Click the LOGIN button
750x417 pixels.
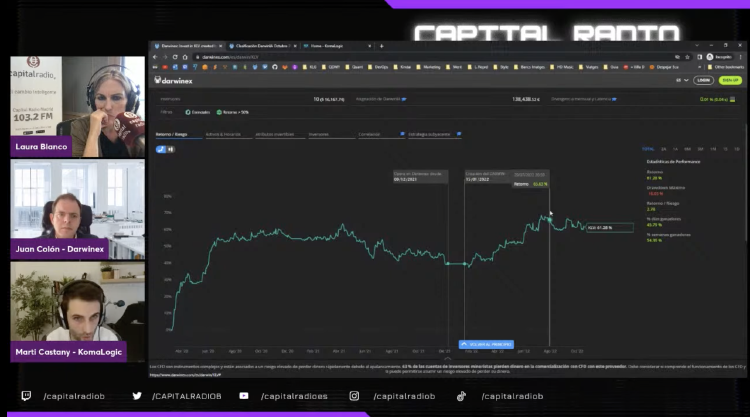tap(704, 80)
